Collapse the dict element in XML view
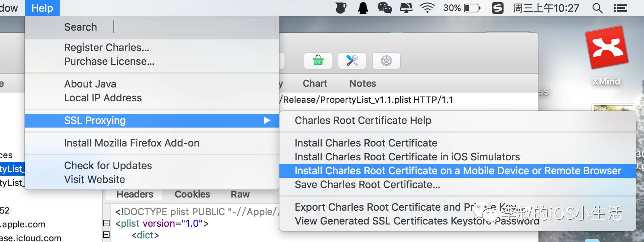 coord(106,235)
